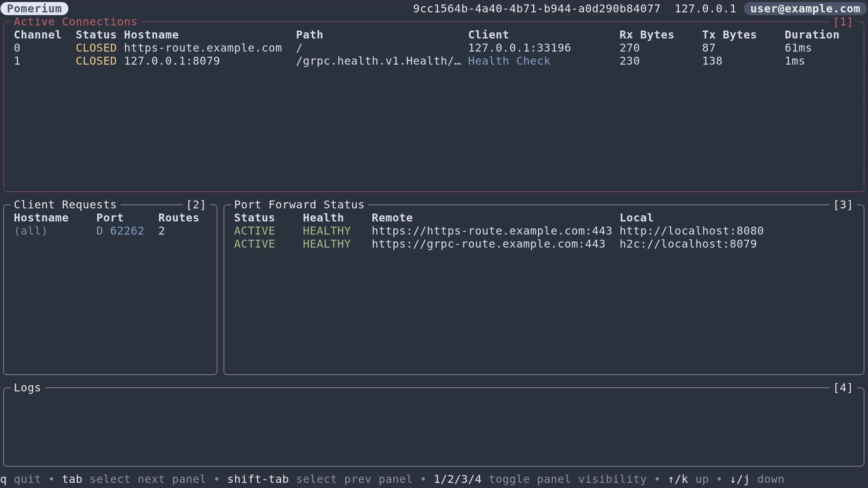Select the Active Connections panel title
This screenshot has height=488, width=868.
[75, 22]
